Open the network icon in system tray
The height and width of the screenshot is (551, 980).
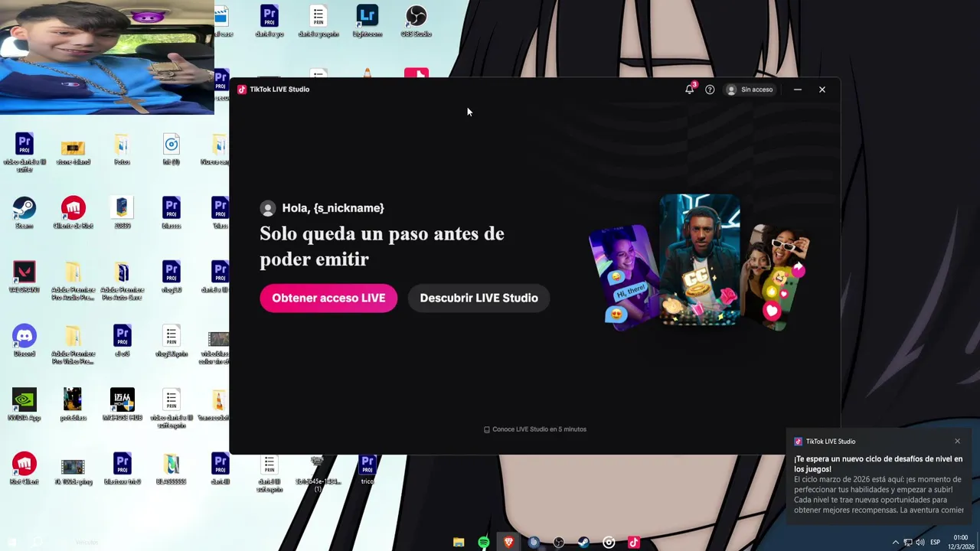[x=908, y=542]
